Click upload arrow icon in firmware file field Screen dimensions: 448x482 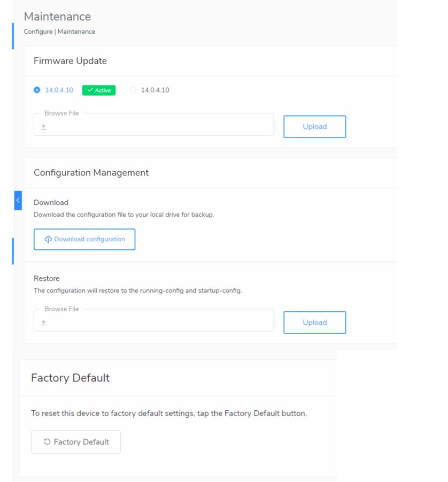tap(44, 127)
